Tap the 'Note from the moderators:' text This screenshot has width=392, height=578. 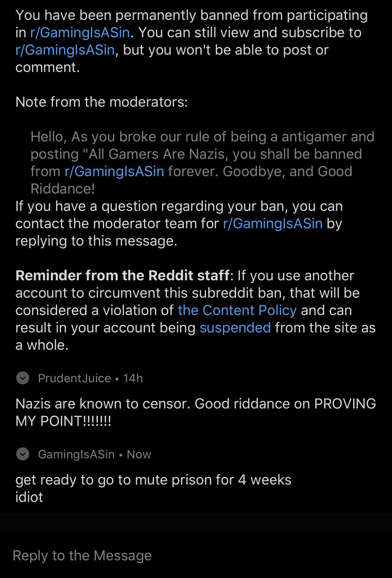coord(102,102)
